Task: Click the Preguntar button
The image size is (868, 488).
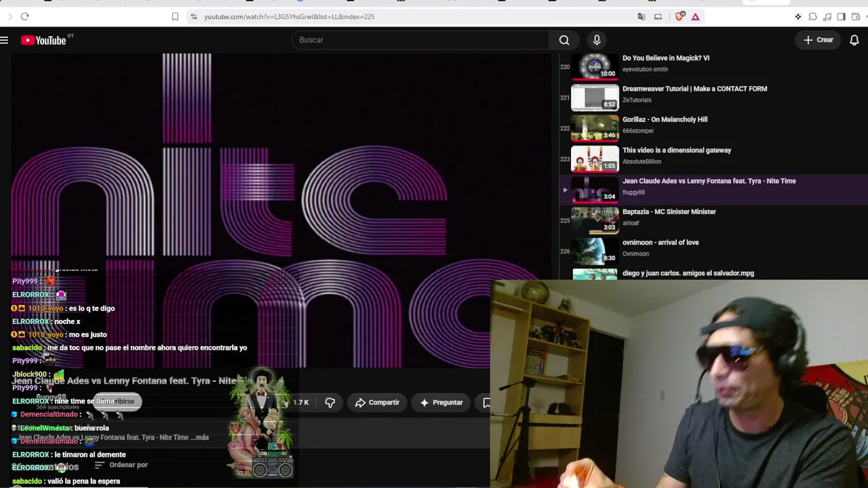Action: click(x=441, y=403)
